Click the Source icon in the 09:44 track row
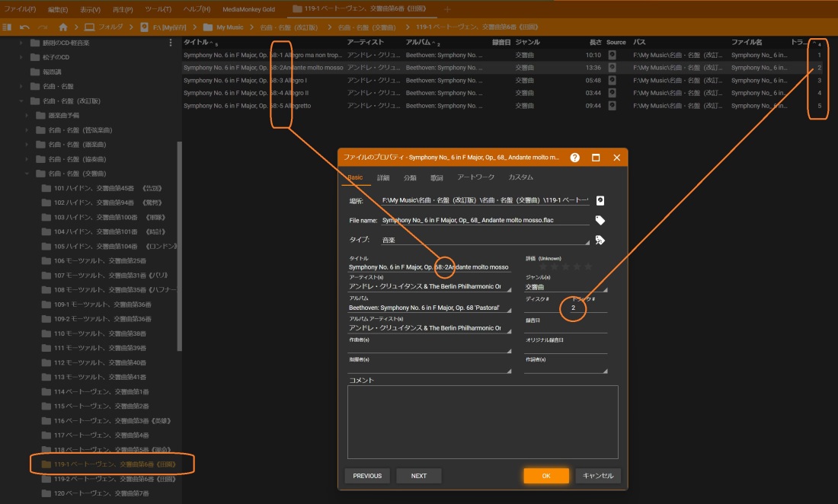Viewport: 838px width, 504px height. [x=612, y=106]
